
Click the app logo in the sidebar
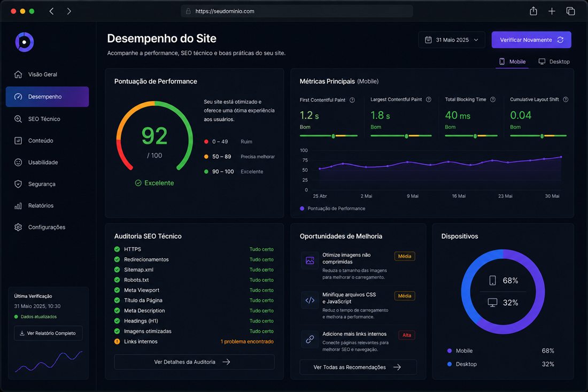click(25, 42)
